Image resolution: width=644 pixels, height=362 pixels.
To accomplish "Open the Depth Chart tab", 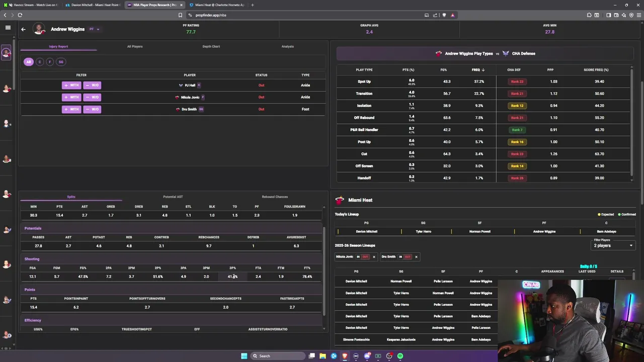I will pos(211,46).
